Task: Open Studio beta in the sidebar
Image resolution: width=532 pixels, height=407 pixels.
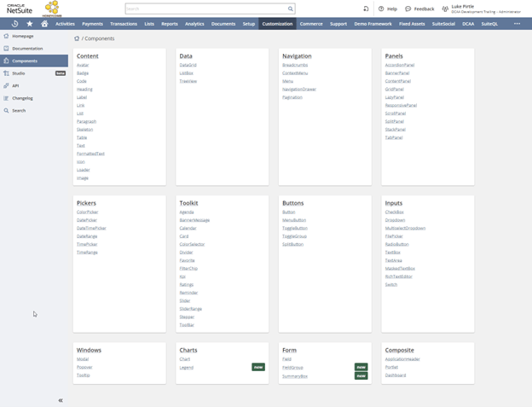Action: (34, 73)
